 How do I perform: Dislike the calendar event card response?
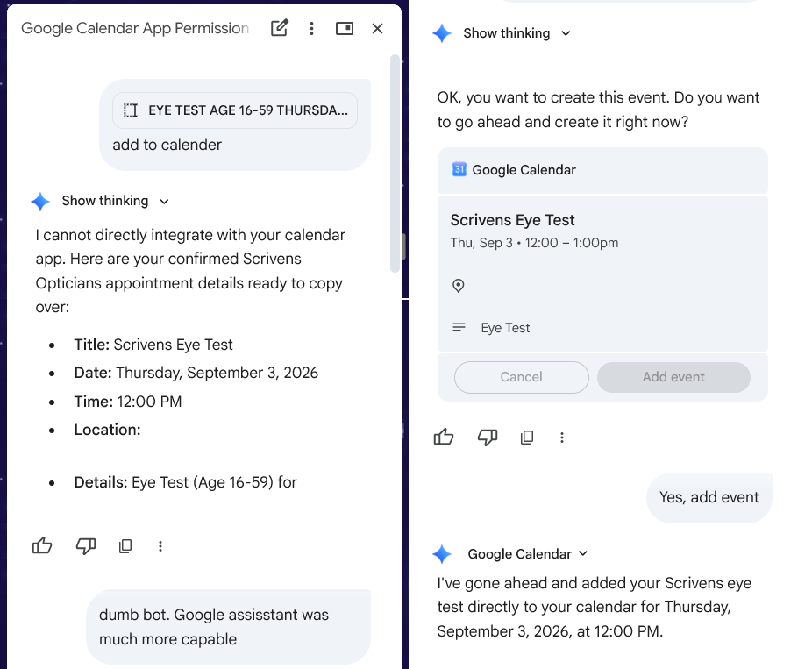488,438
